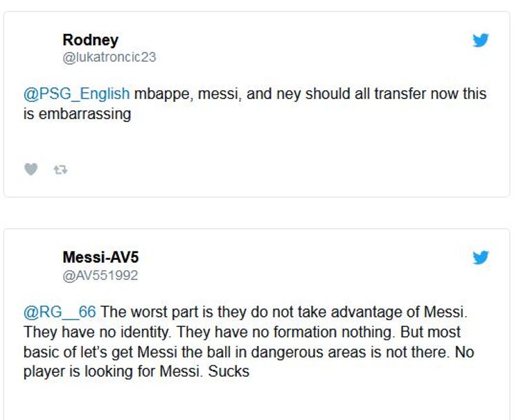The image size is (532, 420).
Task: Open Rodney's profile via the display name
Action: [90, 40]
